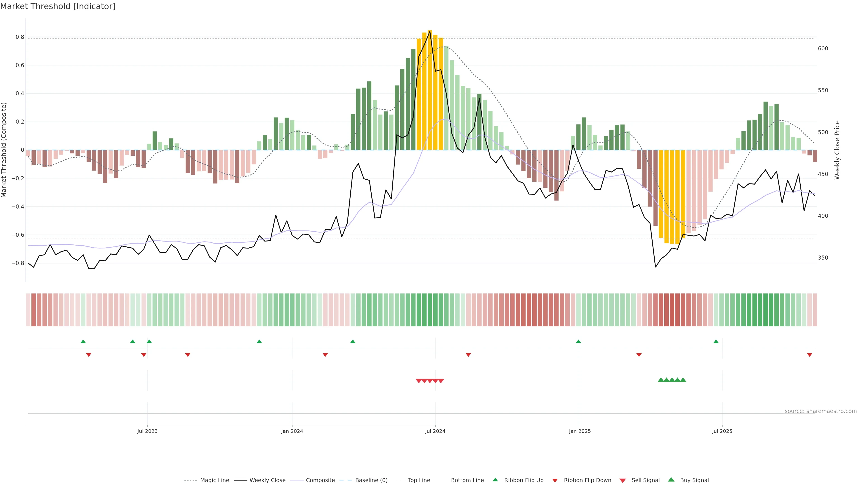The width and height of the screenshot is (868, 488).
Task: Click the Weekly Close Price axis label
Action: click(x=837, y=150)
